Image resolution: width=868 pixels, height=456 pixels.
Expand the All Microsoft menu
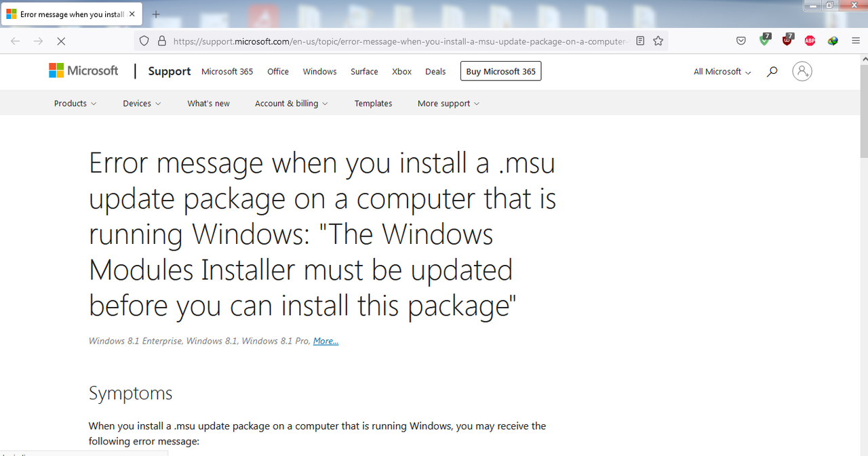pyautogui.click(x=722, y=71)
